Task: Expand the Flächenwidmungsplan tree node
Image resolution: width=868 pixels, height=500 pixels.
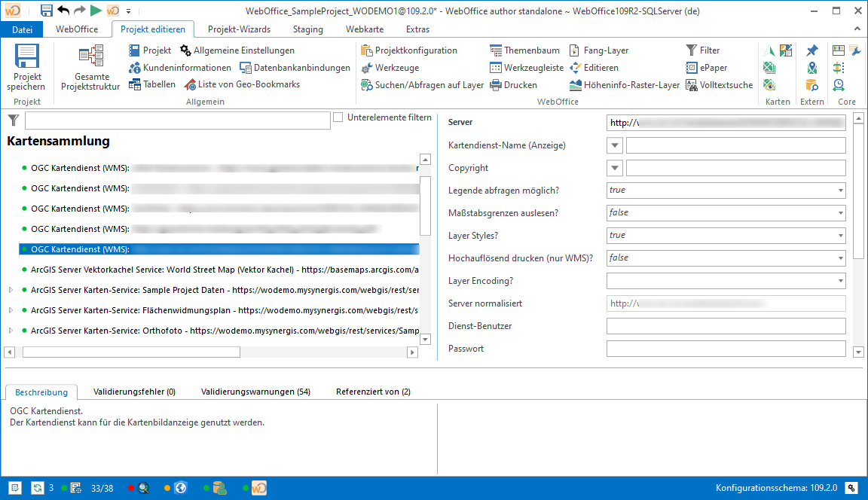Action: [11, 310]
